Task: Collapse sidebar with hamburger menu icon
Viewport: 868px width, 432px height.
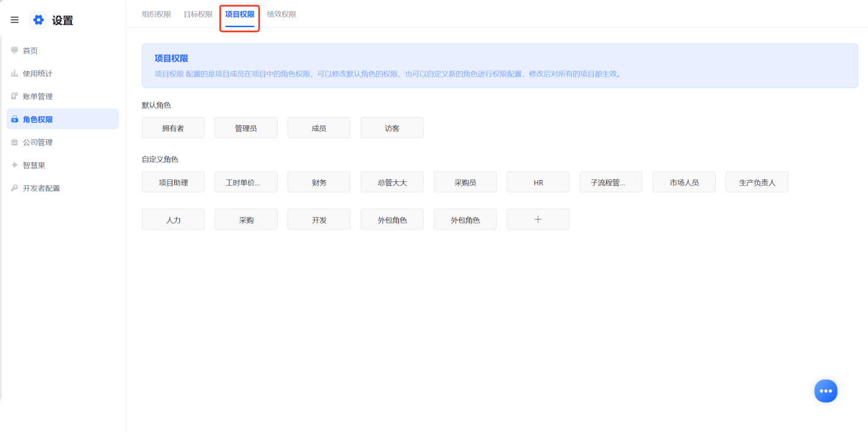Action: pyautogui.click(x=15, y=20)
